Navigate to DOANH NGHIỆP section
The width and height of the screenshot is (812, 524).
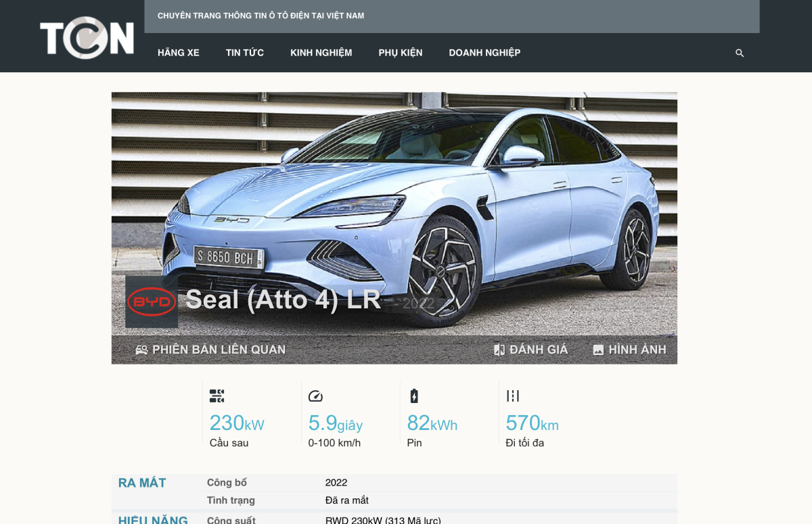pos(484,53)
